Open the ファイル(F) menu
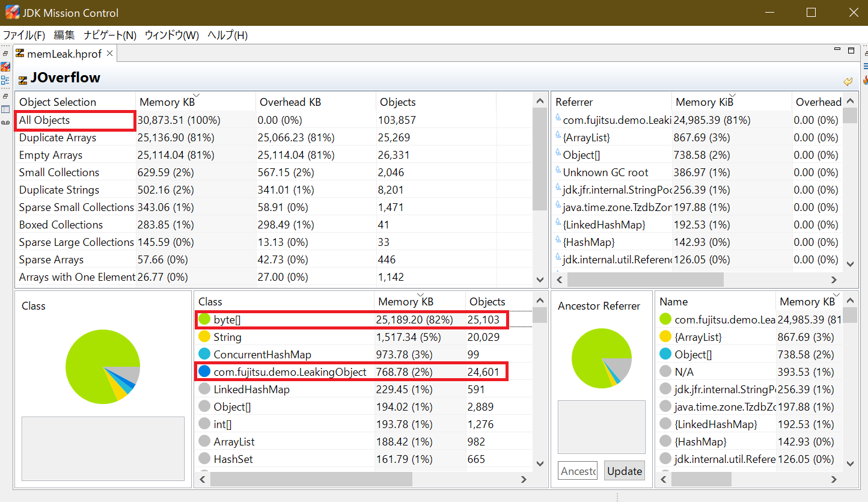Viewport: 868px width, 502px height. pos(24,35)
